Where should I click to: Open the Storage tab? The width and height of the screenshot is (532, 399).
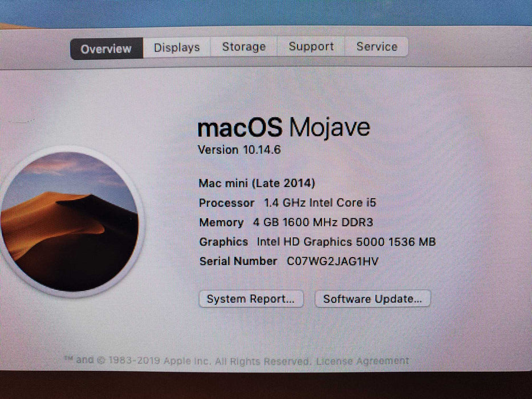point(243,47)
